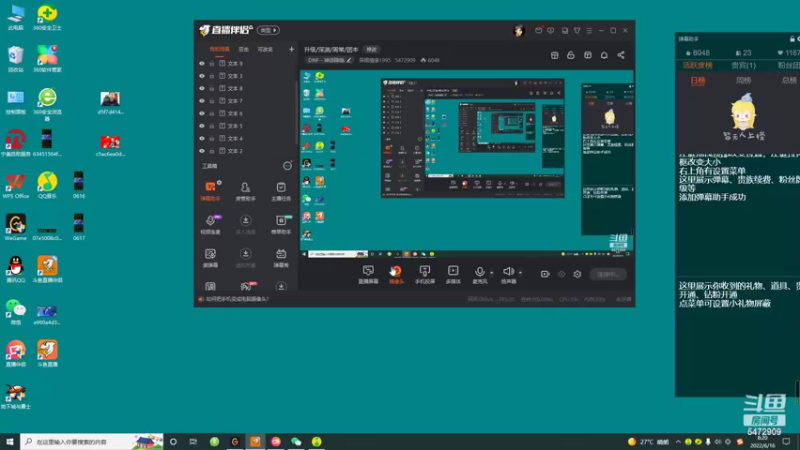The image size is (800, 450).
Task: Open the 弹幕助手 tool in the toolbox
Action: click(x=210, y=191)
